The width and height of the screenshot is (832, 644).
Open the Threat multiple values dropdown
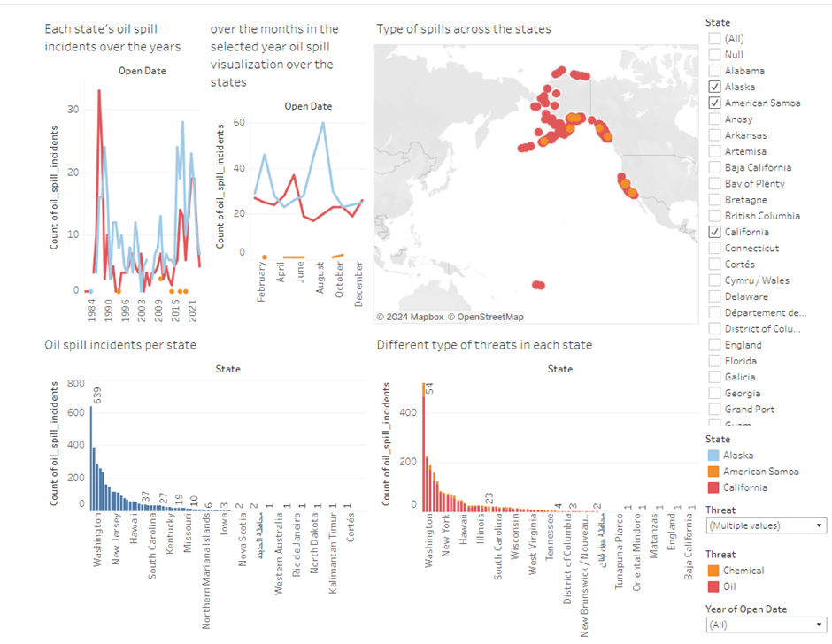766,525
